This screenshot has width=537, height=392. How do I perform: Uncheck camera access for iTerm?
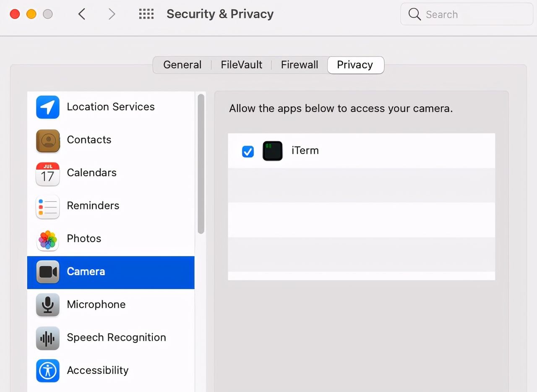[248, 151]
